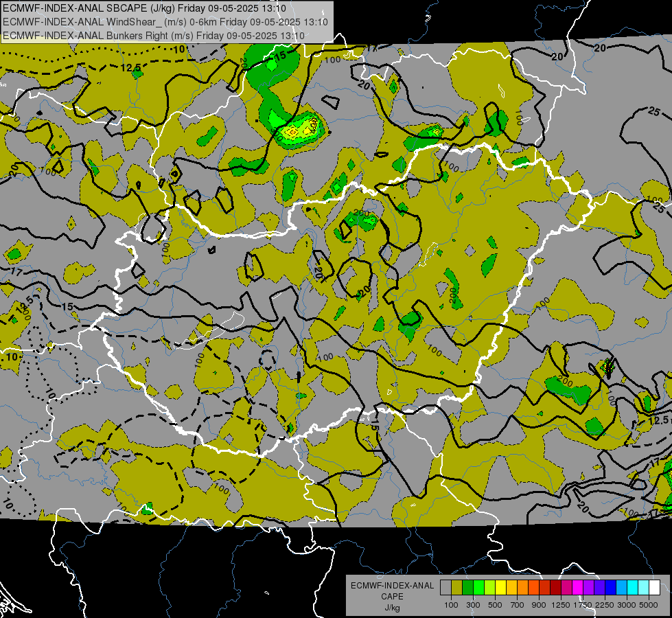Click the legend tick value 300

point(473,605)
